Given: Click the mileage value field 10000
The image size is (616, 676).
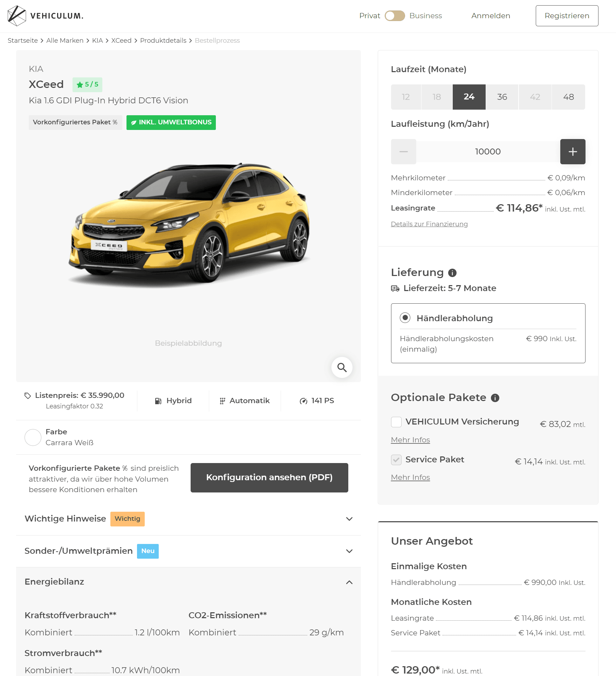Looking at the screenshot, I should [488, 152].
